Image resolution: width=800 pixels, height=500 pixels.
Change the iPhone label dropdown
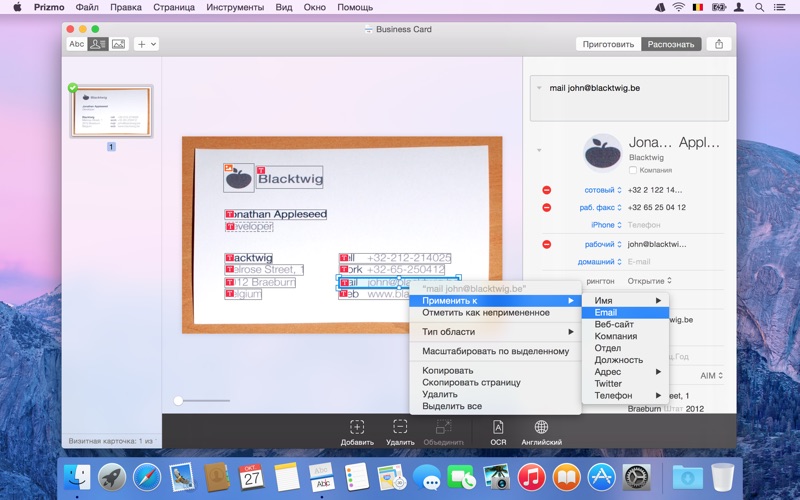pyautogui.click(x=606, y=224)
